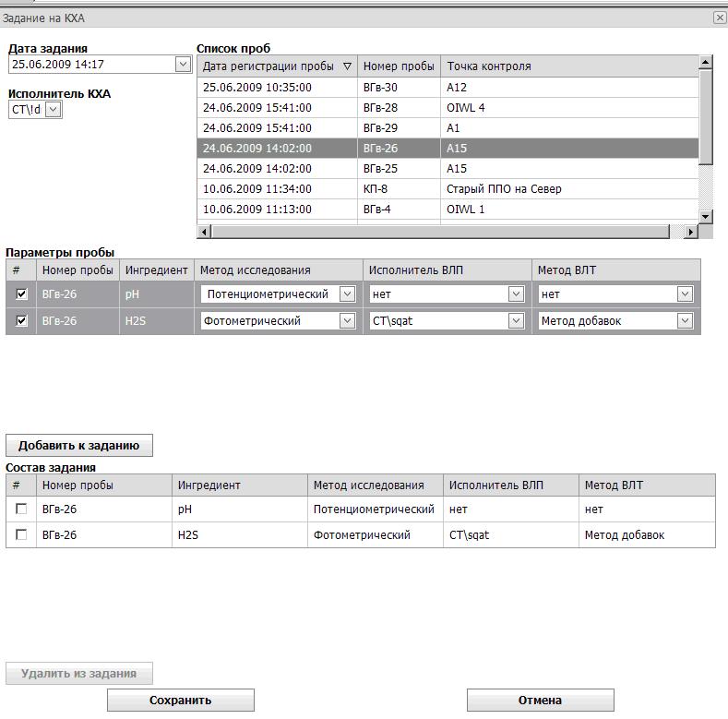Open Метод исследования dropdown for pH
The image size is (728, 719).
pos(347,294)
